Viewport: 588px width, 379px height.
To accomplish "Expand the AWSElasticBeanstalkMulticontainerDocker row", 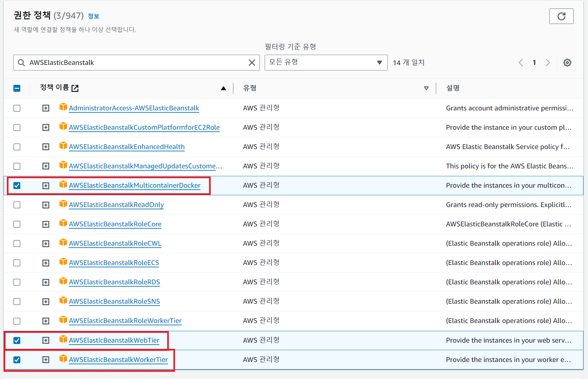I will 46,185.
